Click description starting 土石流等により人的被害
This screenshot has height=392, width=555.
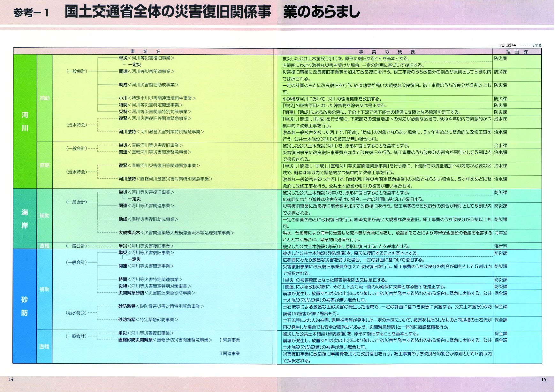387,323
